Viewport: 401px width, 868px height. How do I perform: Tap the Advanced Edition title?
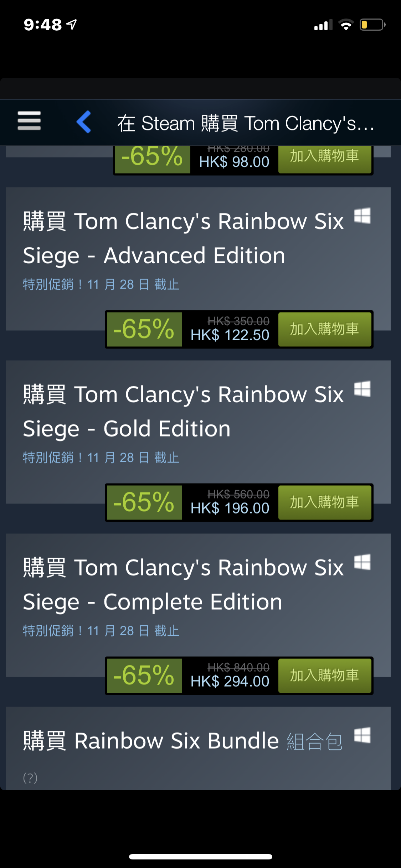[184, 238]
